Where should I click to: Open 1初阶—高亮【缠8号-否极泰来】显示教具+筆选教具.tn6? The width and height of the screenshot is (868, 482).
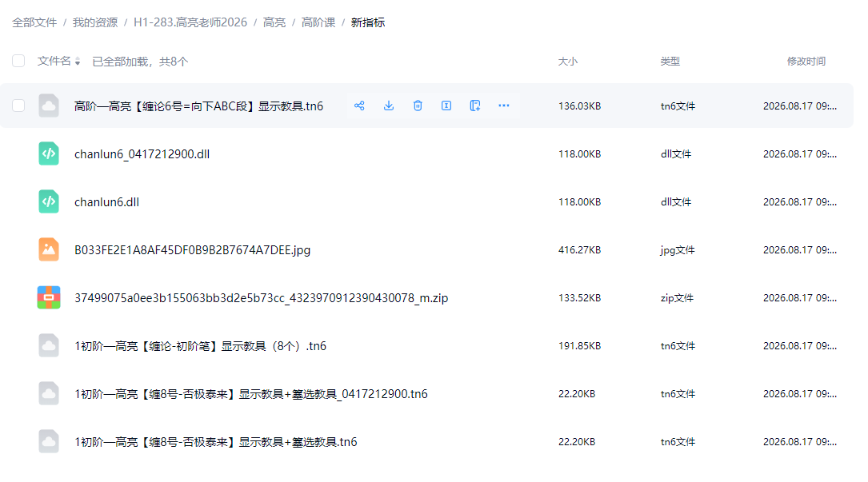pyautogui.click(x=216, y=442)
